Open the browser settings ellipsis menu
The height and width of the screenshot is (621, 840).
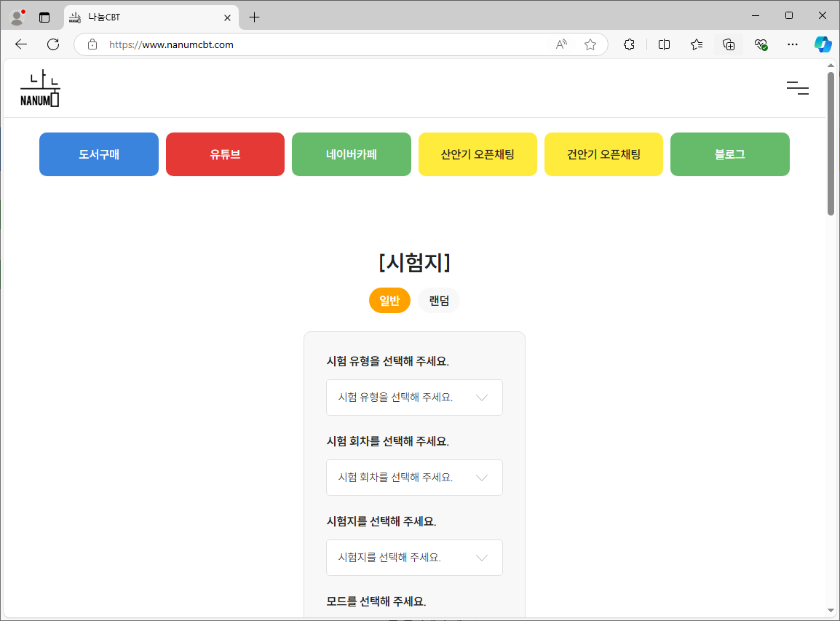tap(793, 44)
